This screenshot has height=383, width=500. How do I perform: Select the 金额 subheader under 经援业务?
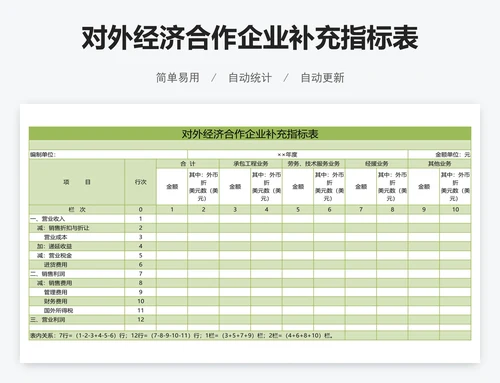tap(361, 187)
